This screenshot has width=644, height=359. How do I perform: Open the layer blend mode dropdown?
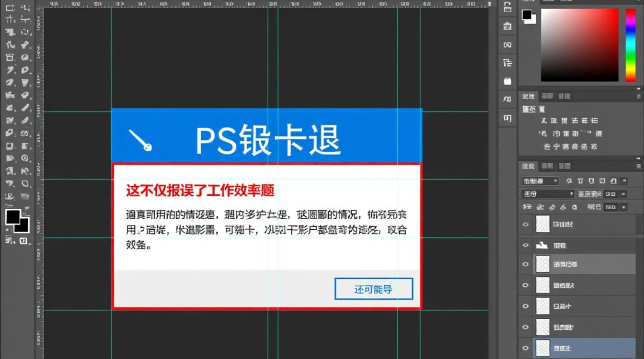coord(548,194)
